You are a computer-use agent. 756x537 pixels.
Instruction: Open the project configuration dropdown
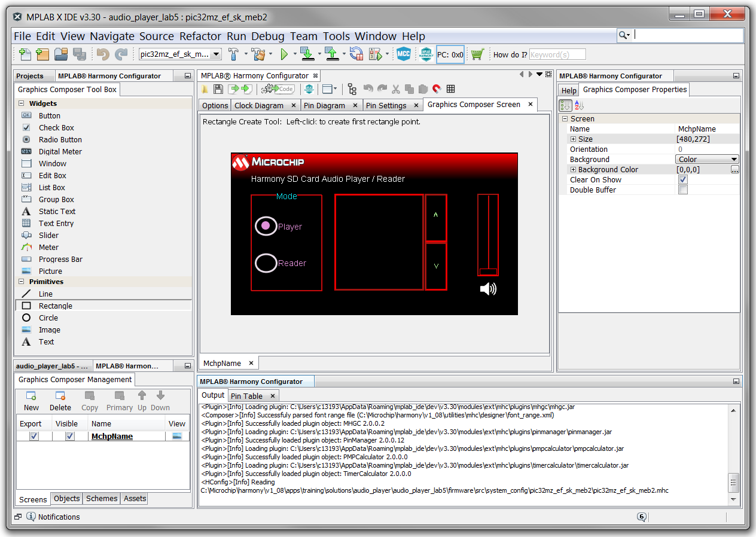coord(216,54)
